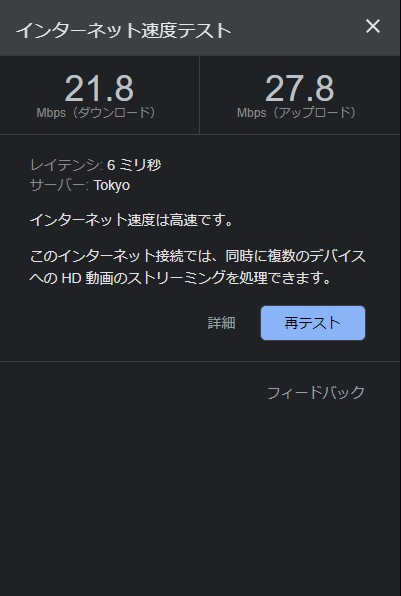Screen dimensions: 401x596
Task: Click the 6 ミリ秒 latency value
Action: 134,165
